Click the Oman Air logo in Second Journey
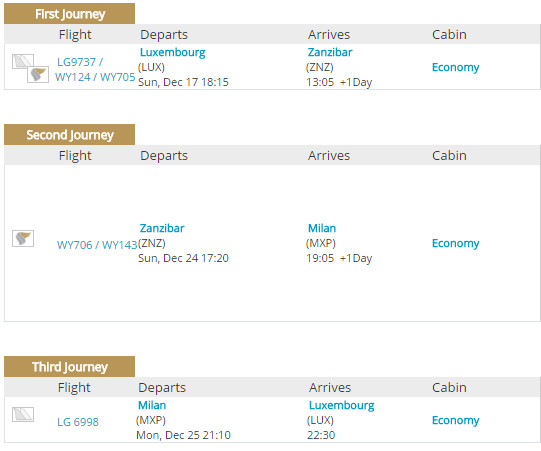541x451 pixels. [23, 238]
